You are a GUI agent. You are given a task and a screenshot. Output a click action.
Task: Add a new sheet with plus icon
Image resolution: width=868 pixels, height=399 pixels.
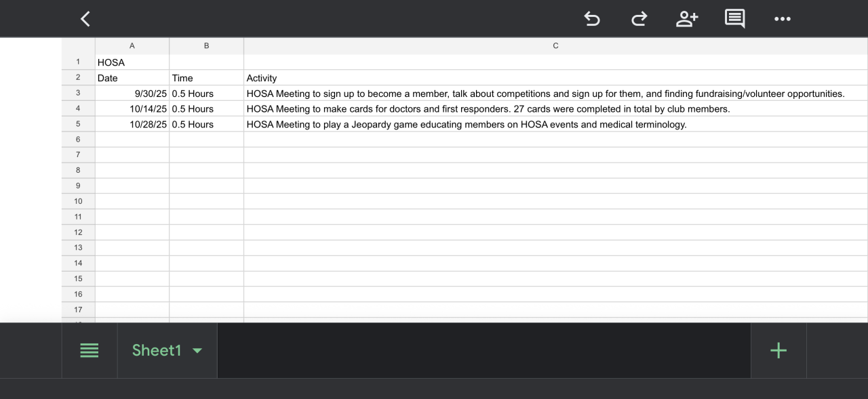[778, 350]
